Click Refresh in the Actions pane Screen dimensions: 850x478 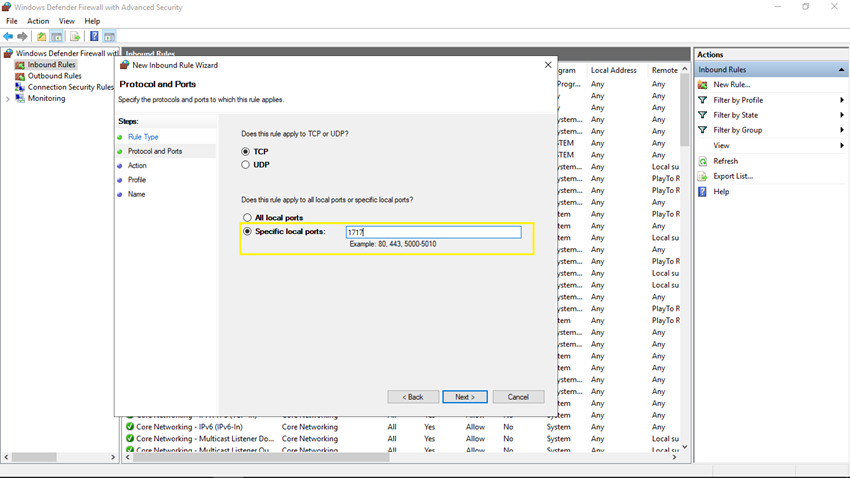(x=725, y=161)
